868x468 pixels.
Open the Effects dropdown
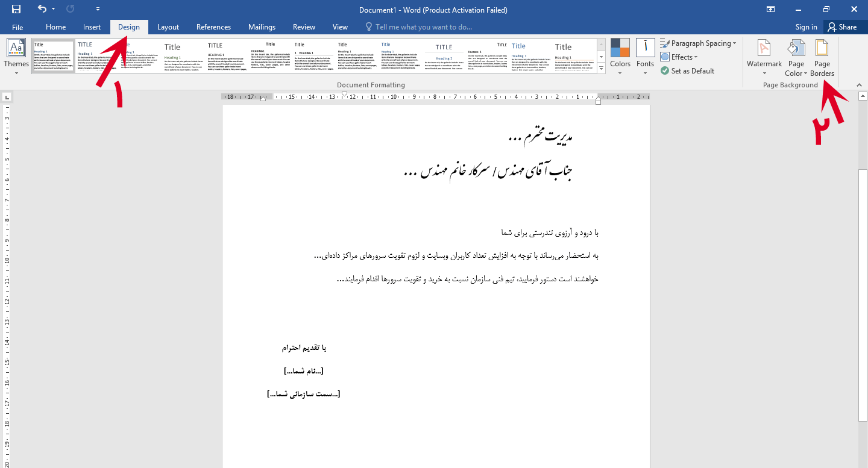tap(679, 57)
